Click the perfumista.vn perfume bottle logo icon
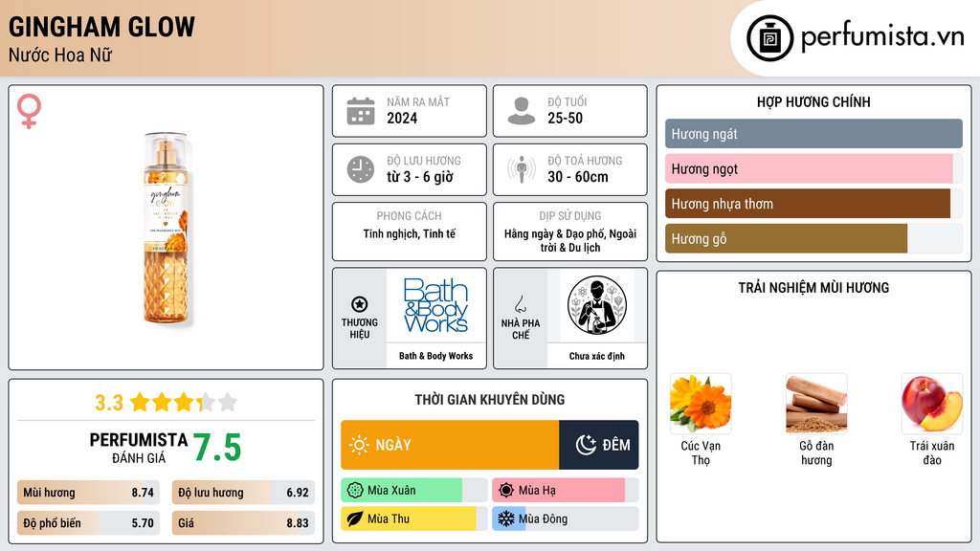This screenshot has width=980, height=551. (x=769, y=38)
